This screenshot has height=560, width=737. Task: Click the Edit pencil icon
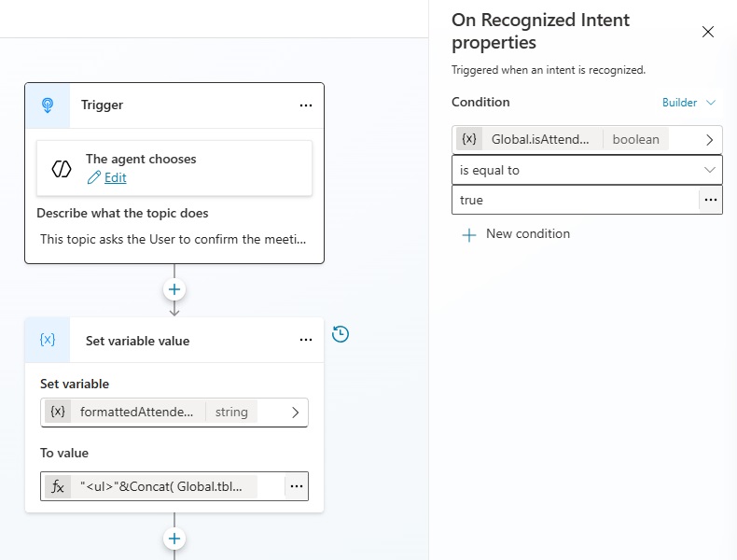(x=93, y=177)
